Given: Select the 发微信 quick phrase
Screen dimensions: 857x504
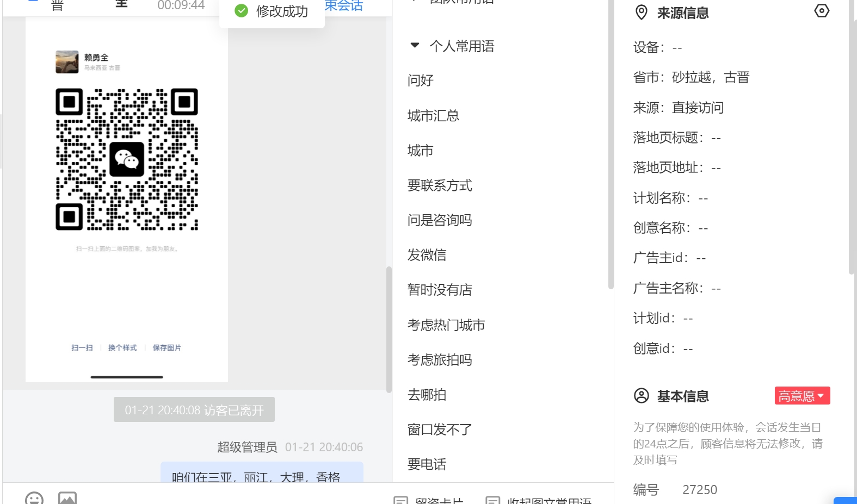Looking at the screenshot, I should pos(427,255).
